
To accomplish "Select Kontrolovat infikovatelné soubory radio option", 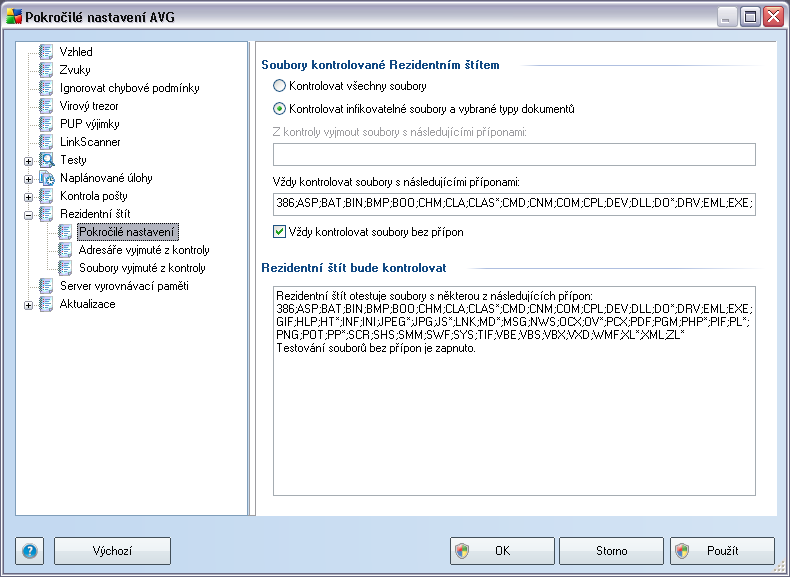I will point(279,109).
